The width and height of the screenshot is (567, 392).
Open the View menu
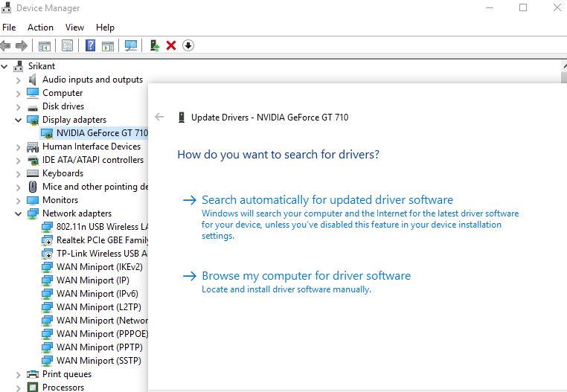(74, 28)
